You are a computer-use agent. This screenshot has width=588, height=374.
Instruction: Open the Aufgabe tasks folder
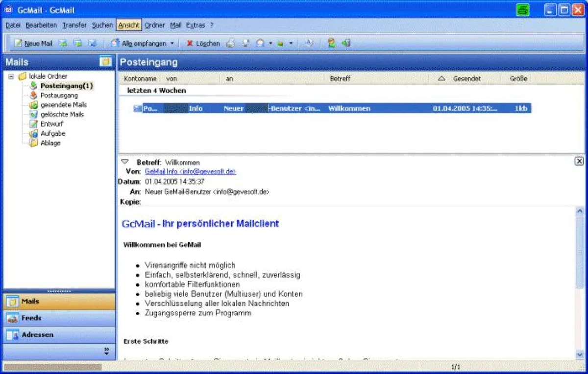coord(33,134)
